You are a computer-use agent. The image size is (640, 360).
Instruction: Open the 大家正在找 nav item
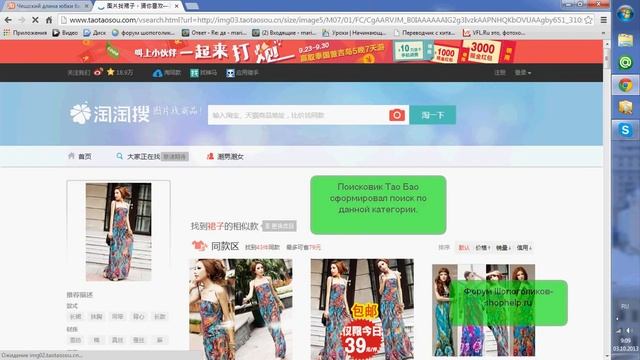pyautogui.click(x=143, y=157)
